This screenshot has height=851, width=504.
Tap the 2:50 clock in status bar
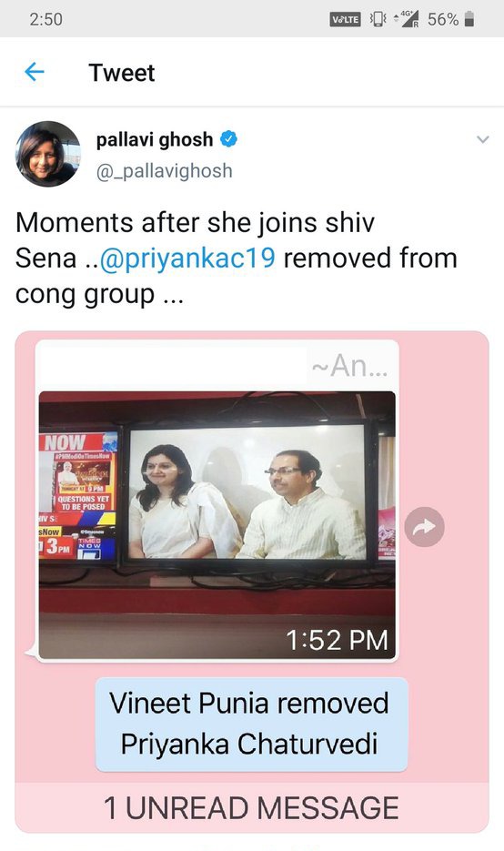(45, 19)
